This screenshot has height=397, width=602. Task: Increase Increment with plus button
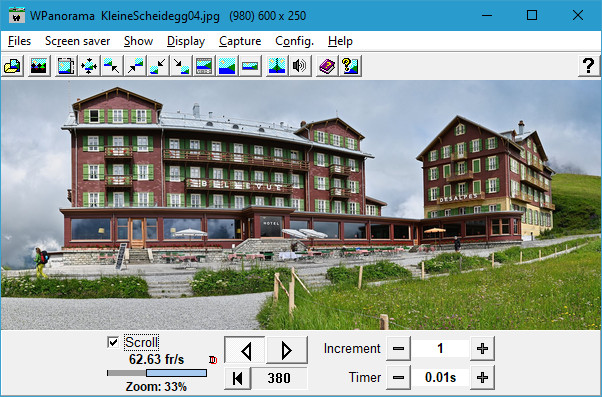click(482, 349)
